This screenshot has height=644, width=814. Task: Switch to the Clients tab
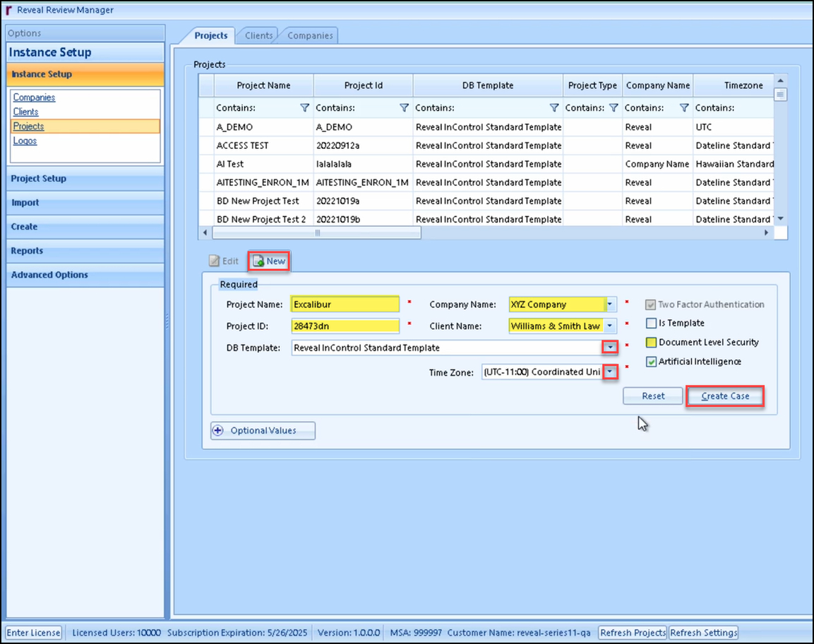258,35
